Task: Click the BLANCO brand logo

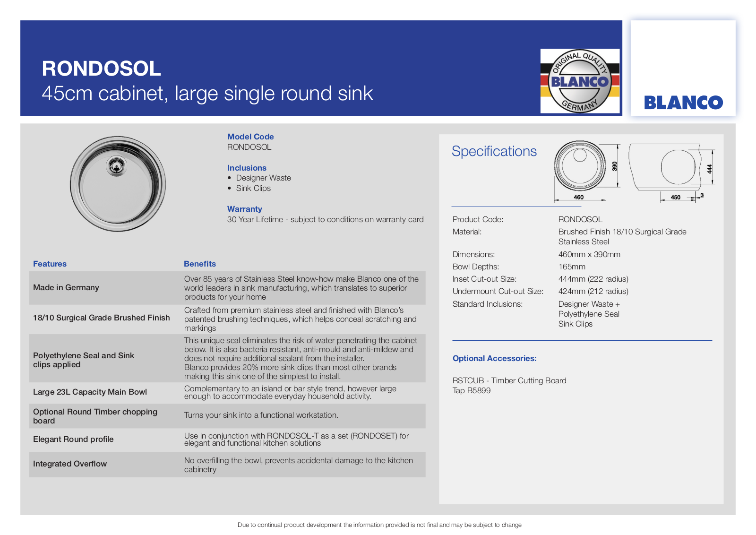Action: [683, 103]
